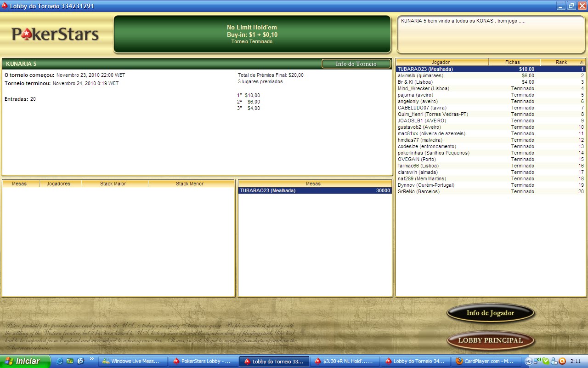Viewport: 588px width, 368px height.
Task: Expand hidden system tray icons arrow
Action: coord(528,361)
